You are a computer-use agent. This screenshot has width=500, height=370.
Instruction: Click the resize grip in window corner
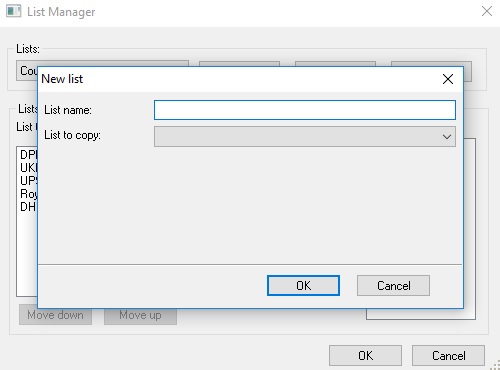tap(495, 365)
